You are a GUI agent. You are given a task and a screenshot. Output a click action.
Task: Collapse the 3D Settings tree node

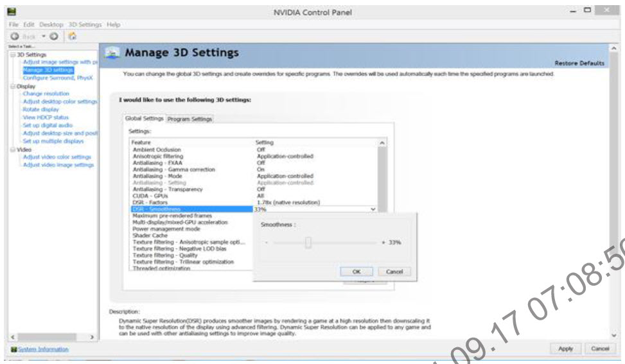(13, 55)
